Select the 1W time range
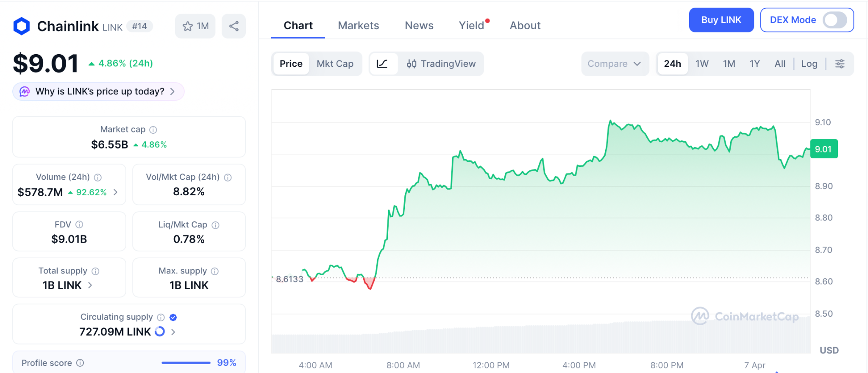 pyautogui.click(x=702, y=64)
